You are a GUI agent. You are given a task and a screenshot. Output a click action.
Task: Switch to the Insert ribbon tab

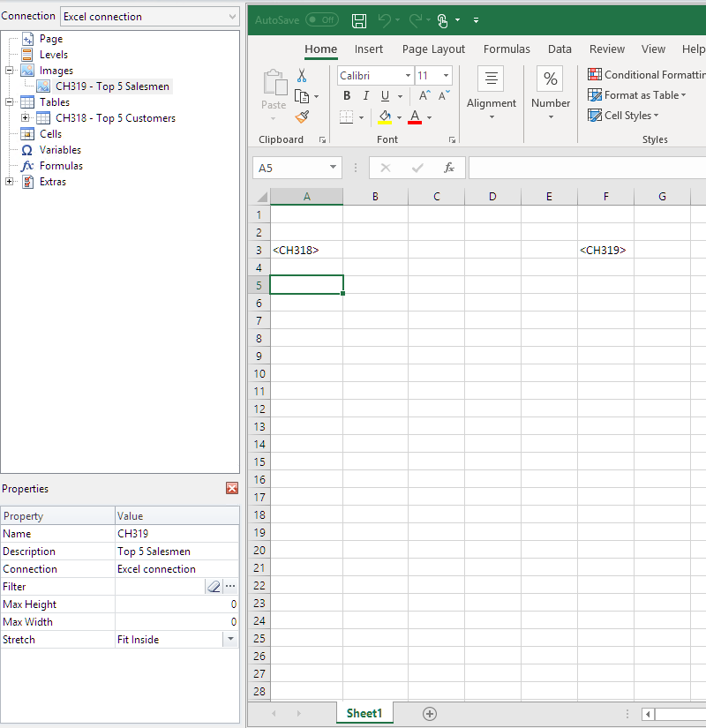point(369,49)
